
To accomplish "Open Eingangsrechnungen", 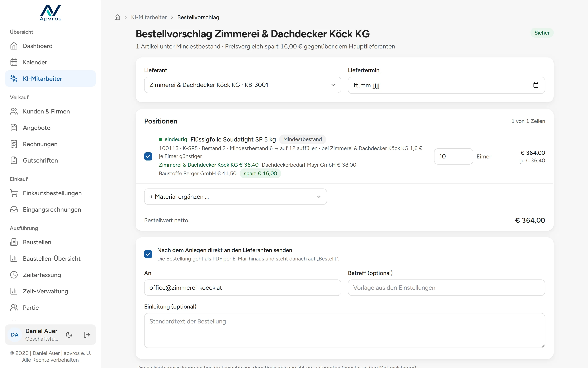I will click(x=50, y=209).
